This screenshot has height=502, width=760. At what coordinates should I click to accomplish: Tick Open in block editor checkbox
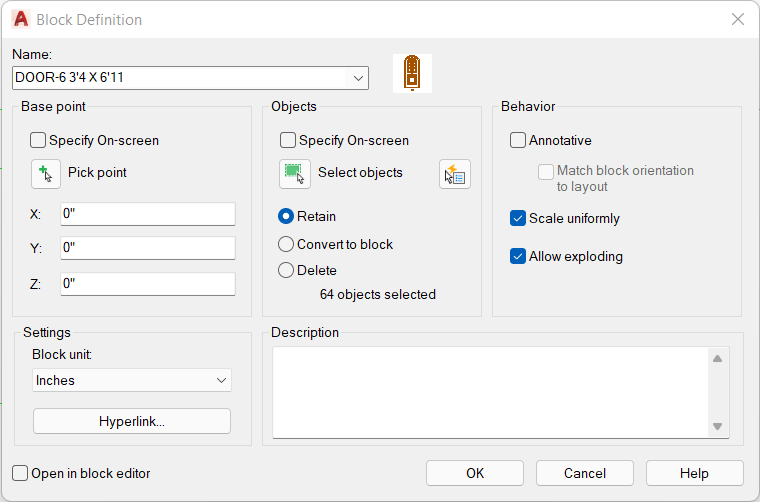[20, 473]
